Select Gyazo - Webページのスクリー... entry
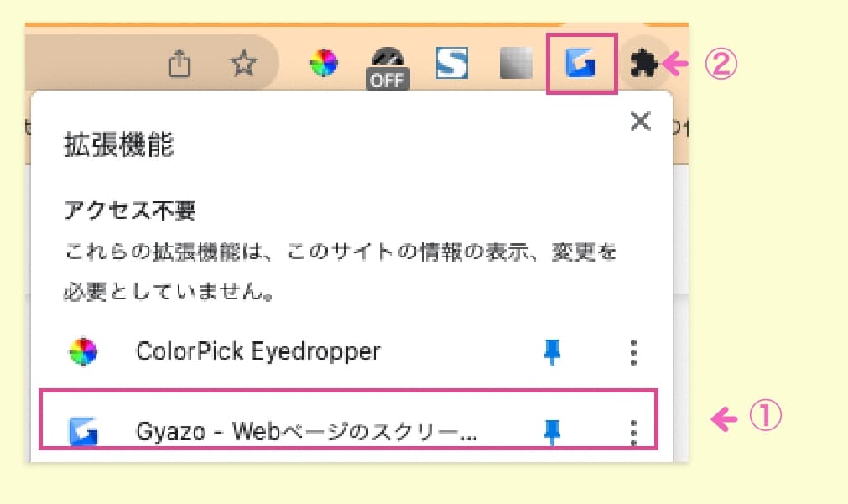This screenshot has width=848, height=504. coord(306,432)
